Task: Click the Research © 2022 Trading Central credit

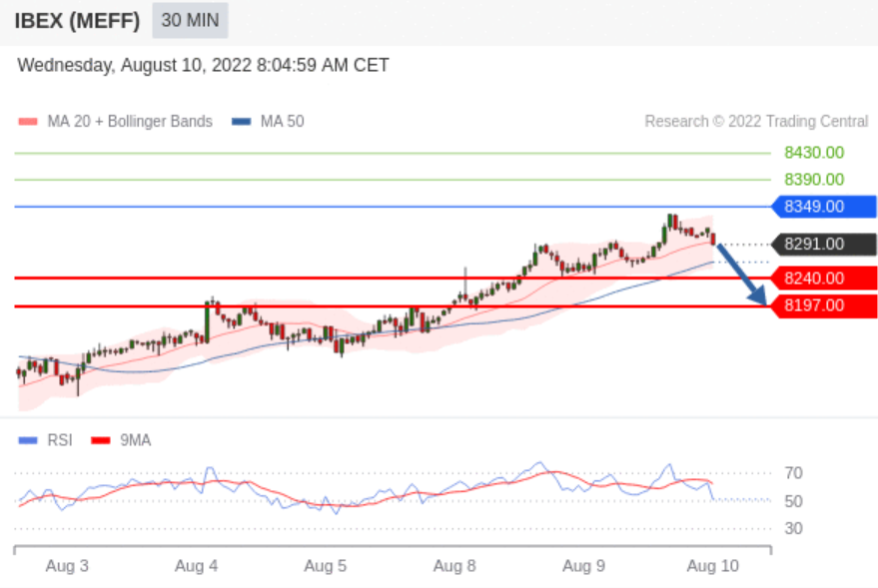Action: 756,122
